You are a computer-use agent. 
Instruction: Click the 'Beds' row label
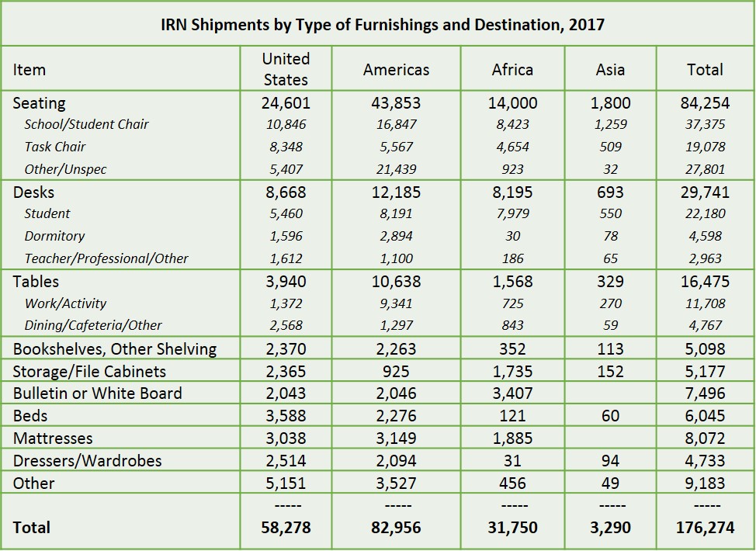(30, 415)
